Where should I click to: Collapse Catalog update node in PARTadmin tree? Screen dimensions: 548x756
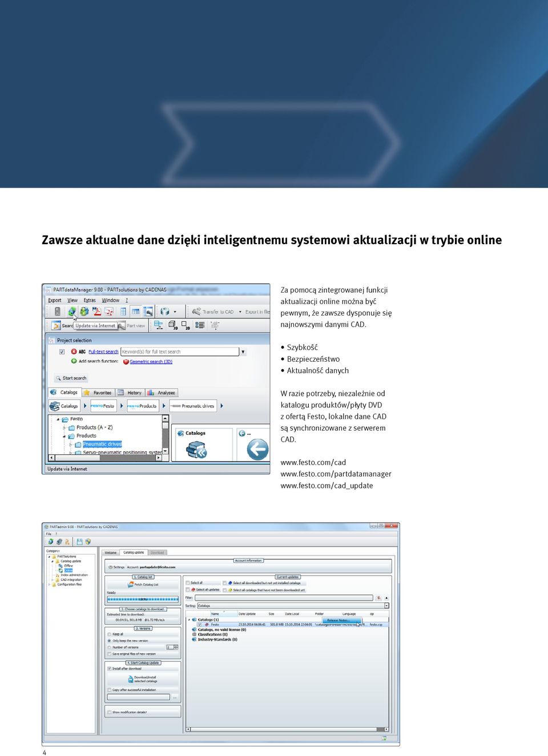click(x=53, y=561)
